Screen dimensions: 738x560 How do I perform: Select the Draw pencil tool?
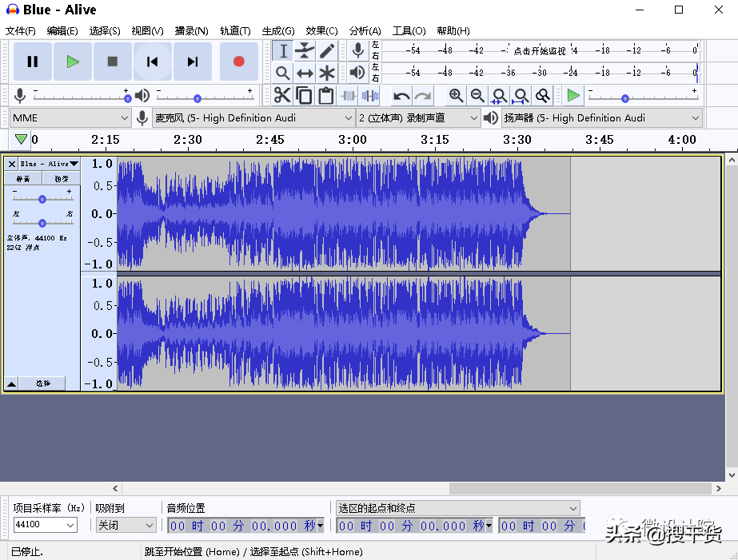point(327,51)
